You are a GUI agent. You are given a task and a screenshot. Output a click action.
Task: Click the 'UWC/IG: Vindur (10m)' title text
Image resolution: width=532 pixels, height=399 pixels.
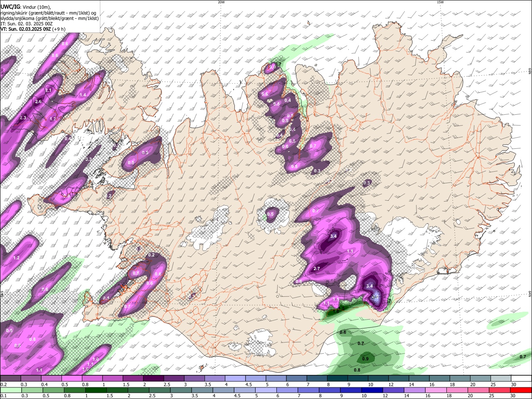click(x=26, y=7)
